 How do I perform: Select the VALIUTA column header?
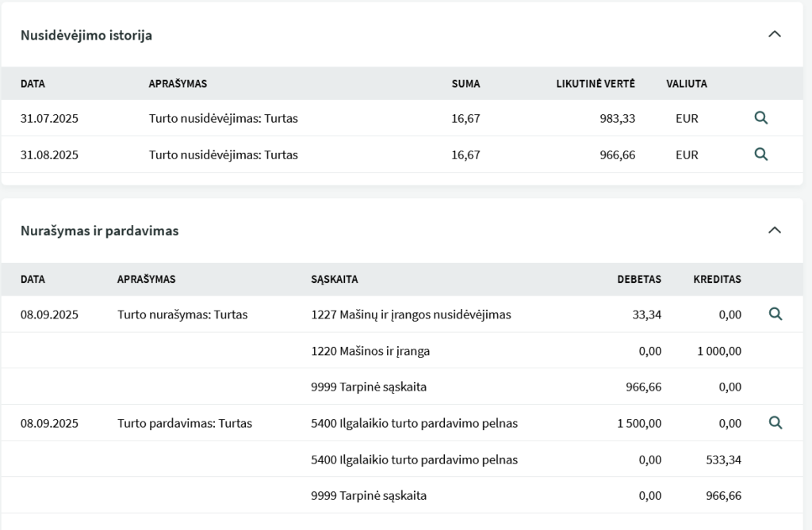coord(687,83)
